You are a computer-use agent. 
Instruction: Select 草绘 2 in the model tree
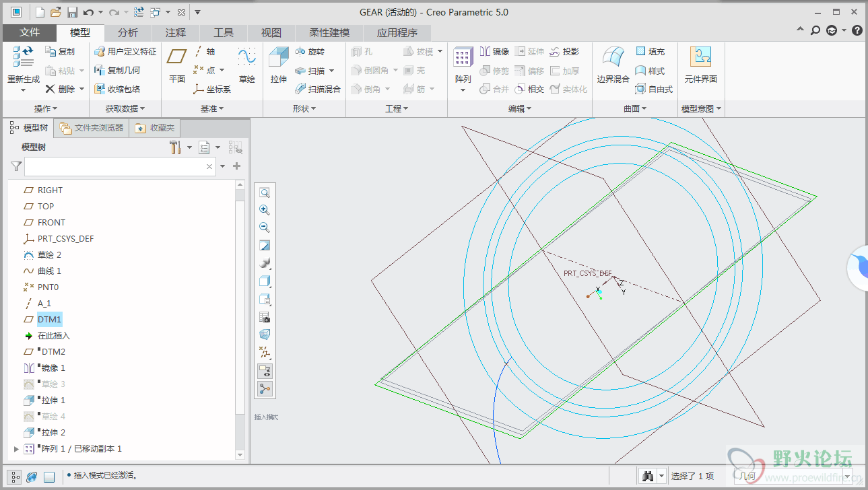(49, 254)
